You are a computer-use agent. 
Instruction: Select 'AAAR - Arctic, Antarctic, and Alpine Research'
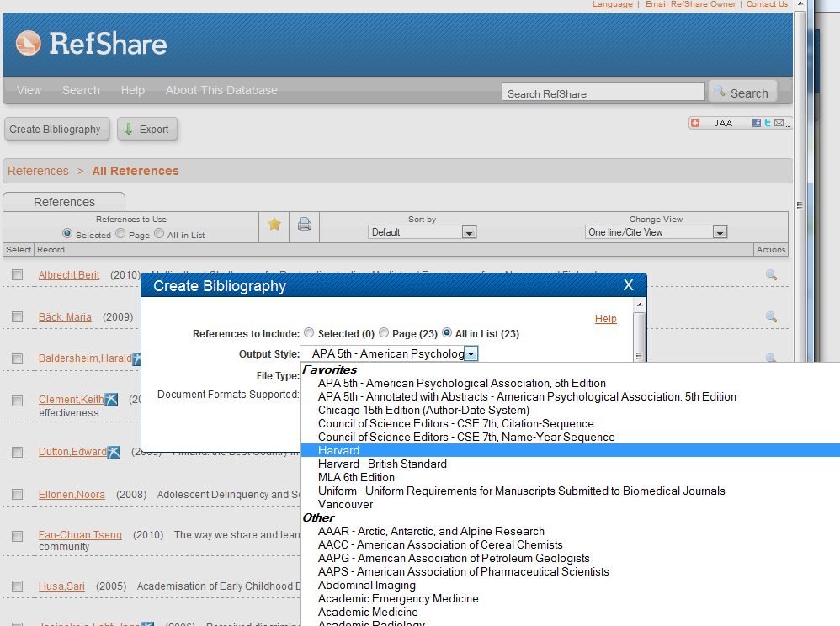(431, 531)
